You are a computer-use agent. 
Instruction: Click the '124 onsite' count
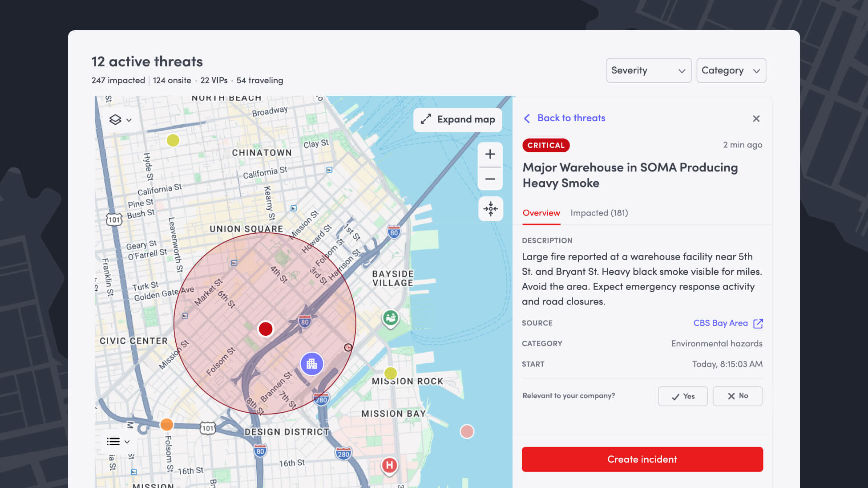[x=172, y=80]
